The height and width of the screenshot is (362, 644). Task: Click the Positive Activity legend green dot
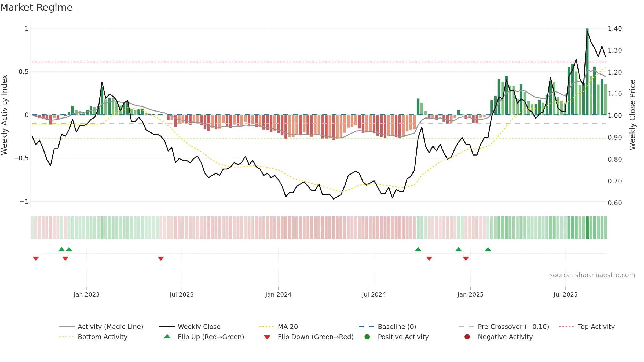click(367, 337)
